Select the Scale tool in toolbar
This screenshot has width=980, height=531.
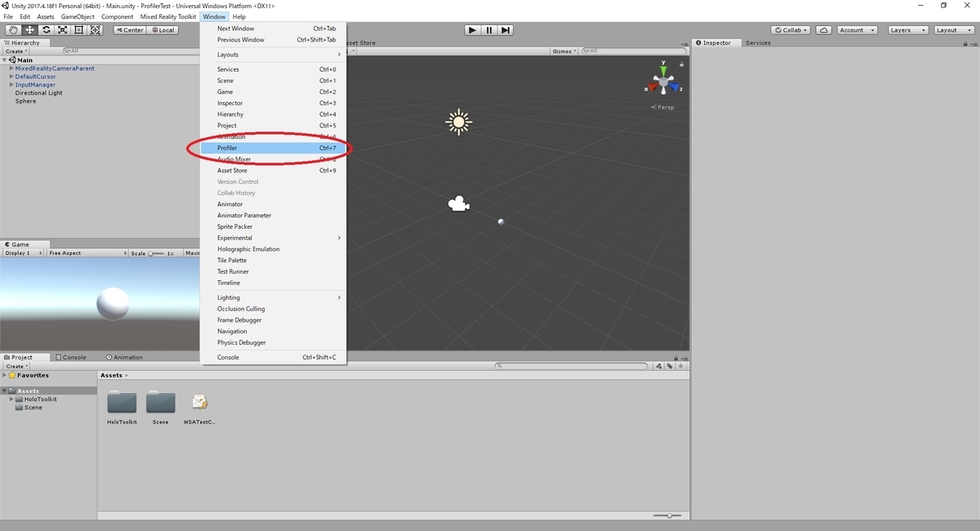(x=62, y=30)
